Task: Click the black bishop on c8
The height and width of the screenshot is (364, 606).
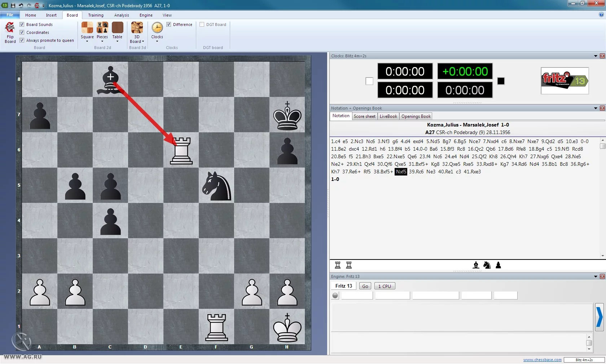Action: click(110, 80)
